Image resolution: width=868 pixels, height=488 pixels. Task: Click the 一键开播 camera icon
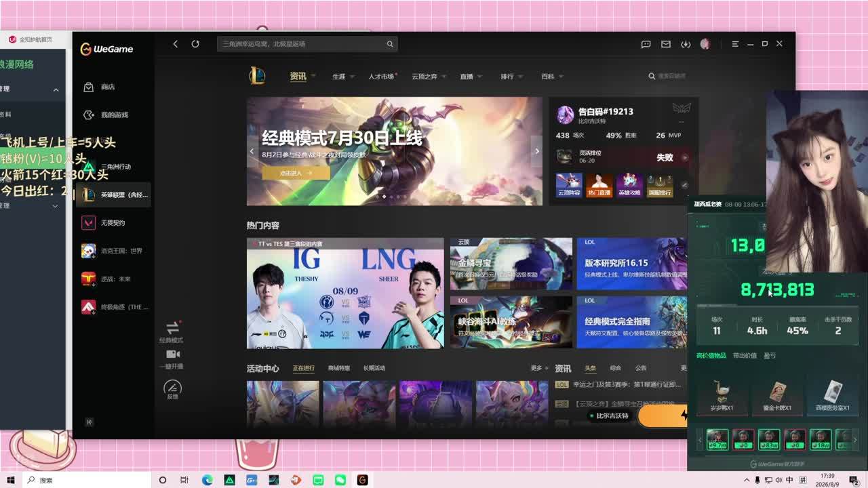172,354
